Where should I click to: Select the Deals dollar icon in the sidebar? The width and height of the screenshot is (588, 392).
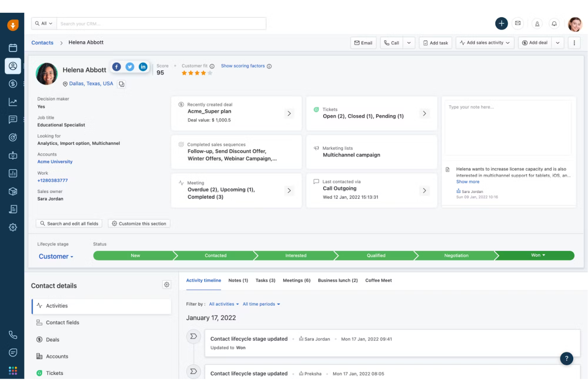[12, 84]
